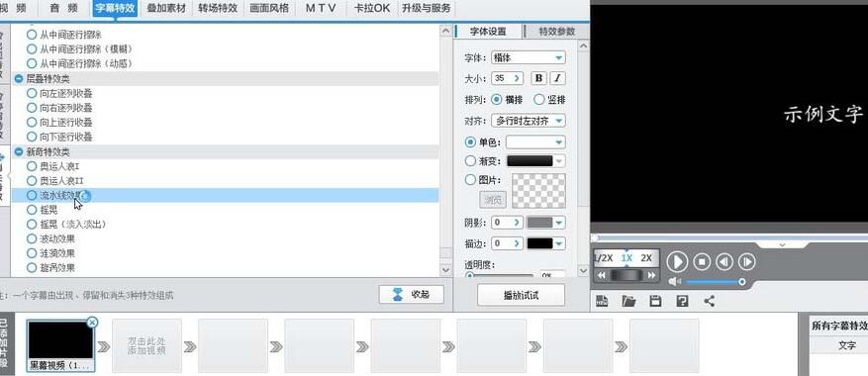This screenshot has height=376, width=868.
Task: Open the 描边 stroke color dropdown
Action: (x=559, y=243)
